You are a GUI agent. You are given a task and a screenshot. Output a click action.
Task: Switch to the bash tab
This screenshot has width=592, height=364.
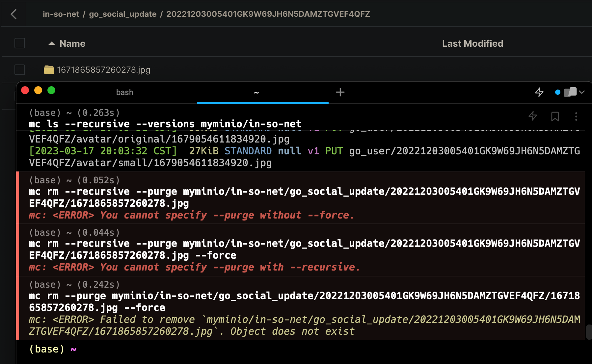124,92
